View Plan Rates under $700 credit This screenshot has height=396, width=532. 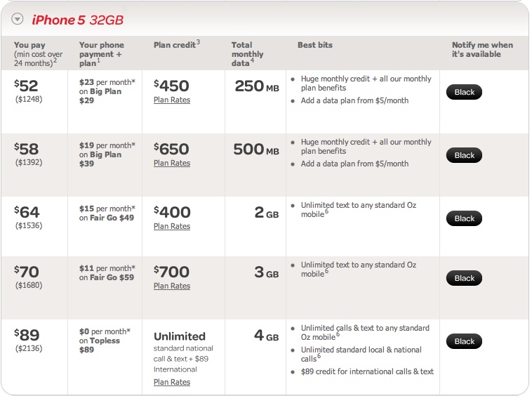[172, 286]
